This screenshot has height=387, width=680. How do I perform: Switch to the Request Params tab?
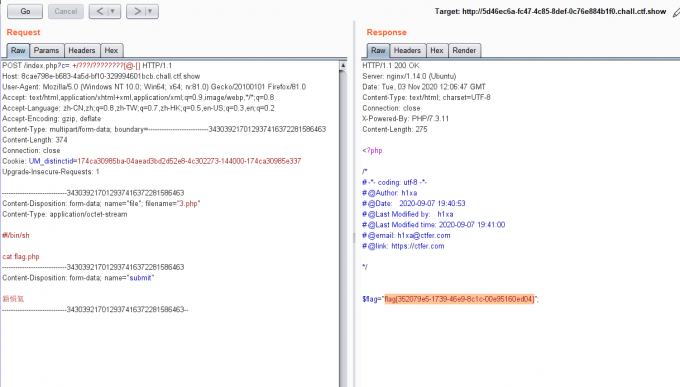[x=46, y=50]
